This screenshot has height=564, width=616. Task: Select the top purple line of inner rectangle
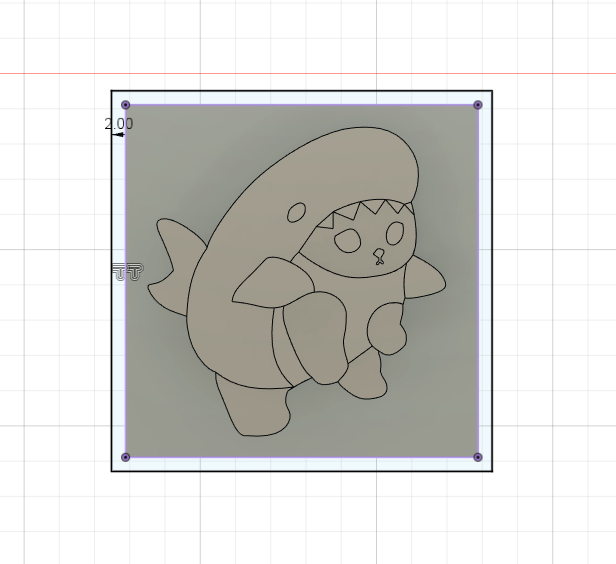click(x=302, y=105)
